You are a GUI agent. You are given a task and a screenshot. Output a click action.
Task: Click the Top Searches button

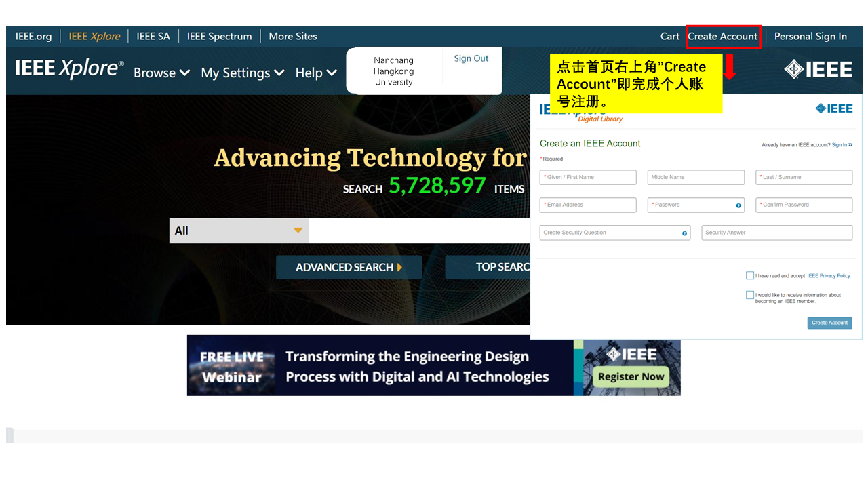(x=488, y=267)
